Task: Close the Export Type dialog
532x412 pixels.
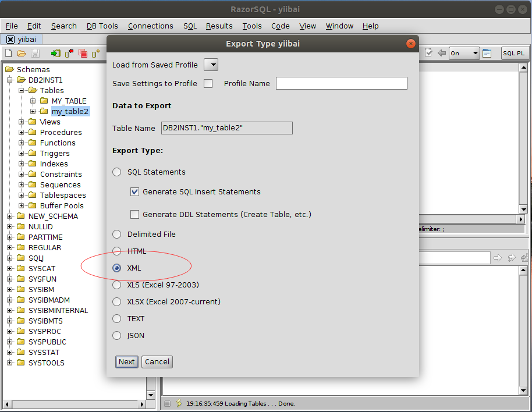Action: (410, 44)
